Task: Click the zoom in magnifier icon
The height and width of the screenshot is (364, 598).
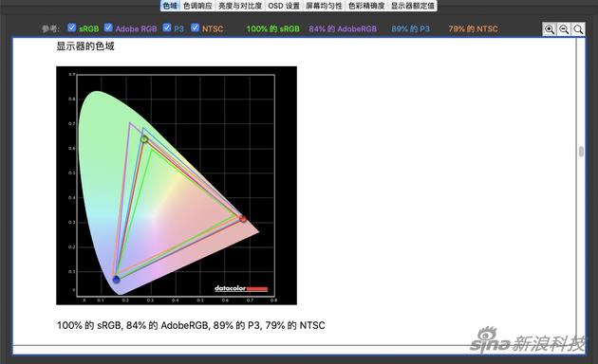Action: 550,29
